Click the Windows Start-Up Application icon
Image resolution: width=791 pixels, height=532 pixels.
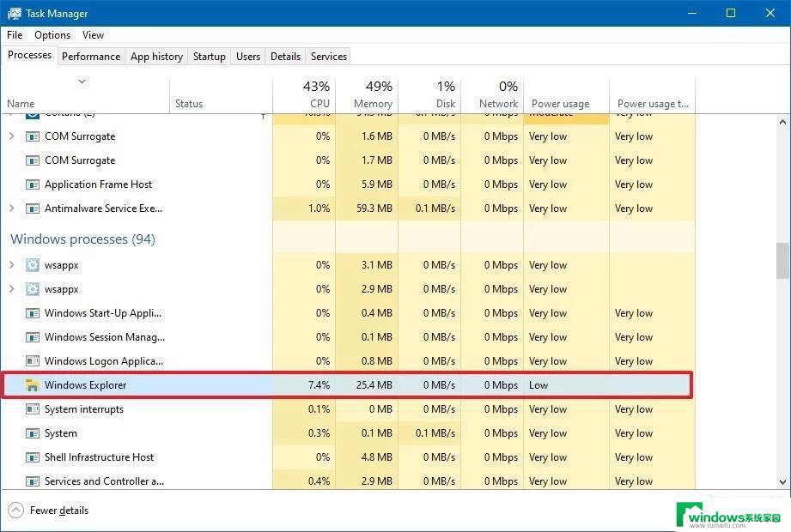tap(33, 313)
